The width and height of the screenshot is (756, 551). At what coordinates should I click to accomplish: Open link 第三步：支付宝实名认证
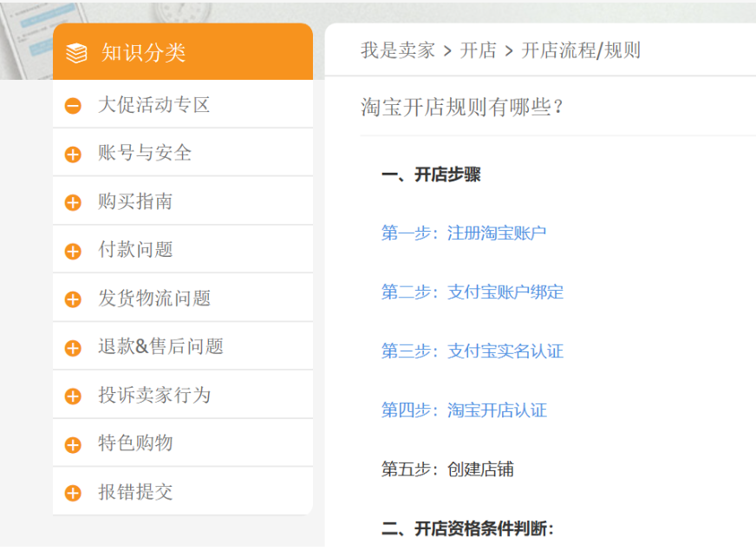[x=472, y=351]
